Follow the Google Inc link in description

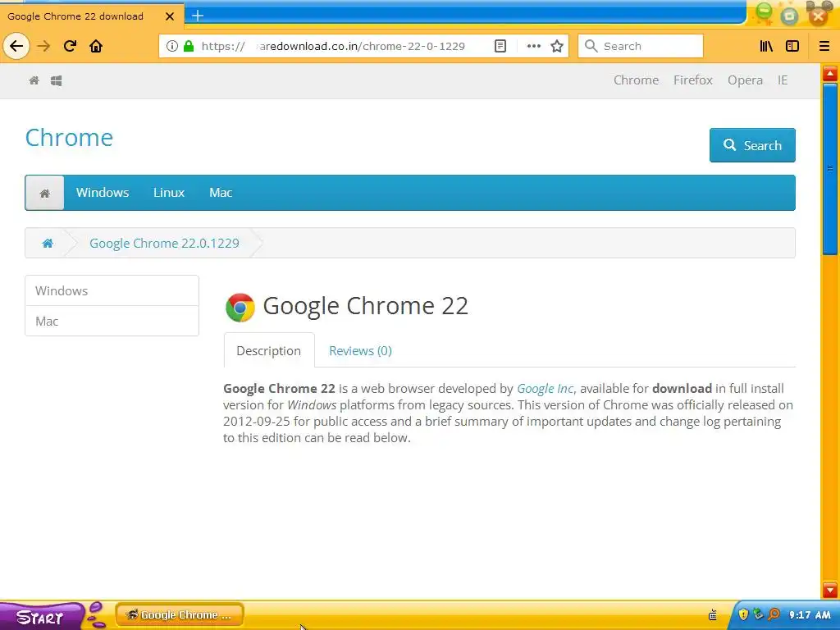pos(545,388)
